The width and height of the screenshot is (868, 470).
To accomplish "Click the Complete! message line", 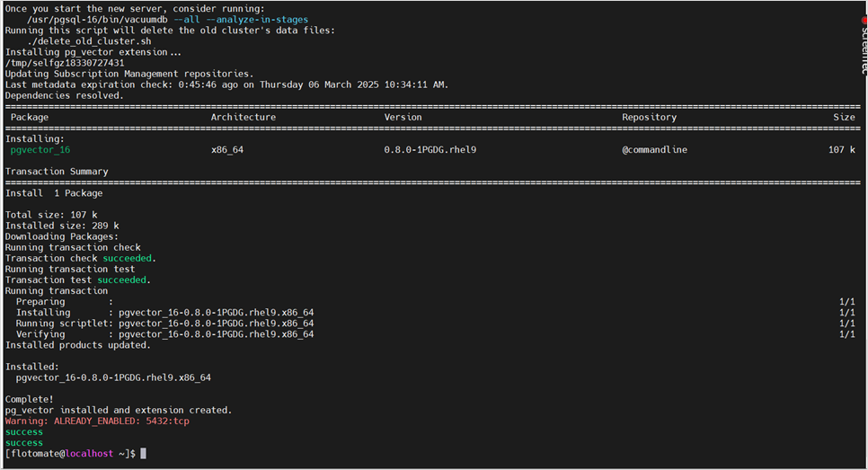I will coord(30,399).
